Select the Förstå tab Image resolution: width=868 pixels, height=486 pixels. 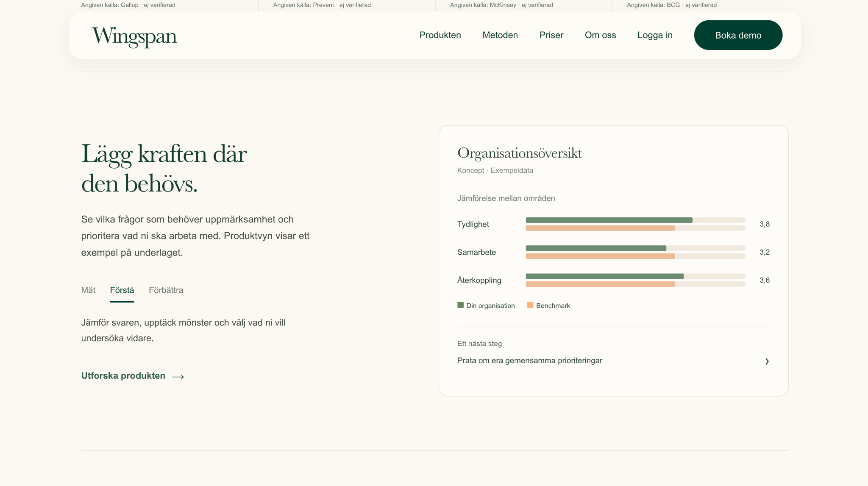(122, 290)
